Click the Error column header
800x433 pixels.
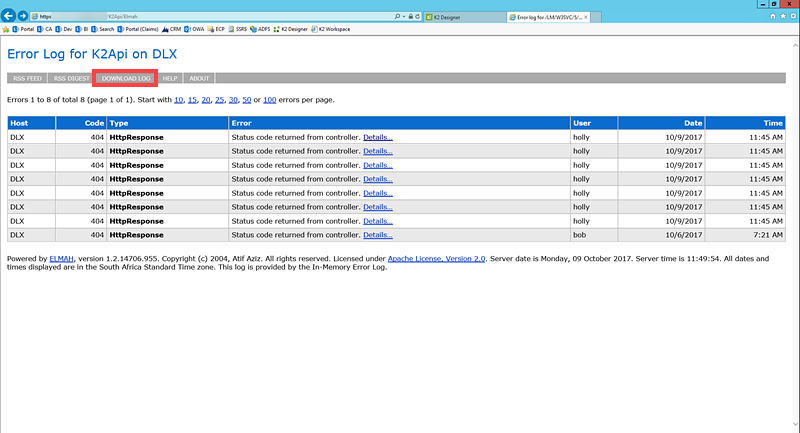point(399,123)
